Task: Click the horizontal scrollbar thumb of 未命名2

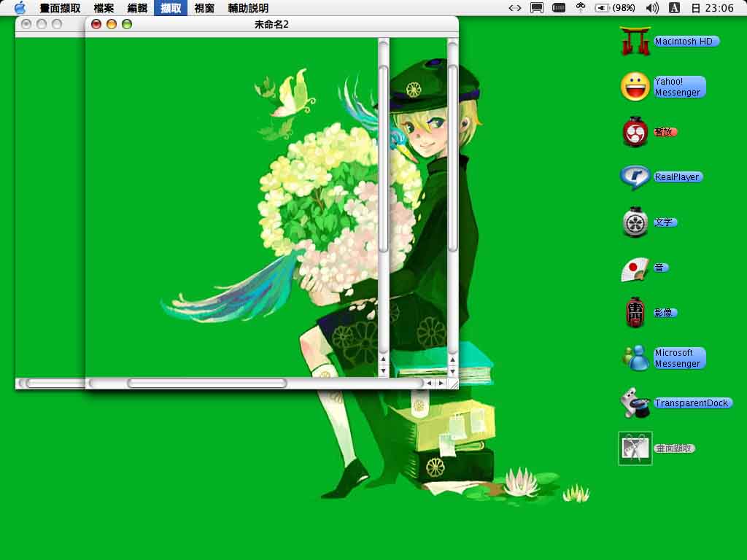Action: click(206, 383)
